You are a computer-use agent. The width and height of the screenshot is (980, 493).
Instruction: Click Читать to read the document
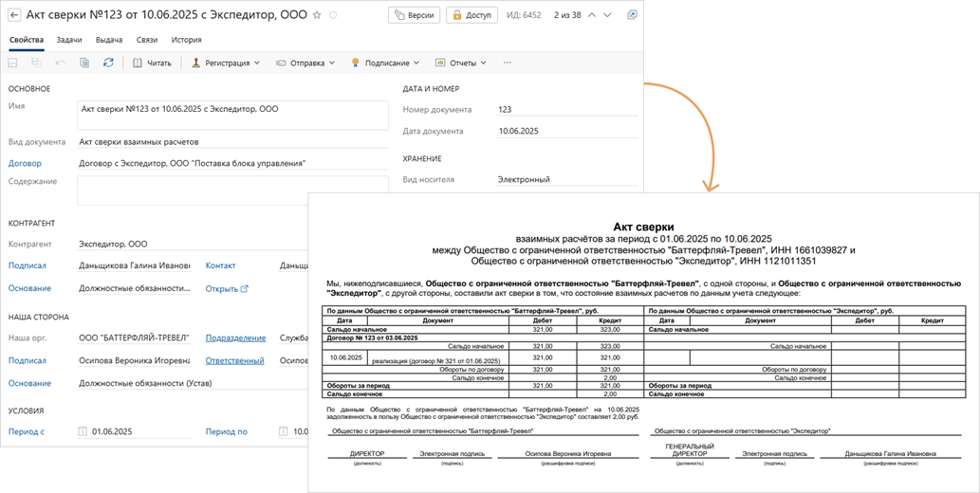(x=152, y=63)
